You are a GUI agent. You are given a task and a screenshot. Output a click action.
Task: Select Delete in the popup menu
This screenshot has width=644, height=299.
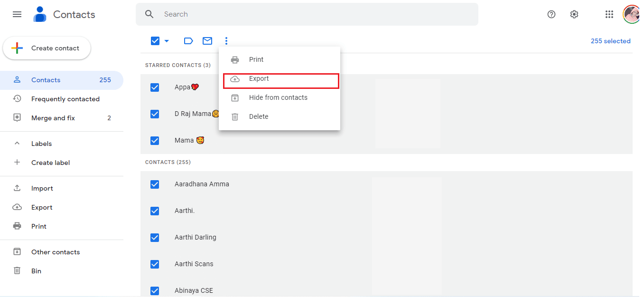(259, 116)
